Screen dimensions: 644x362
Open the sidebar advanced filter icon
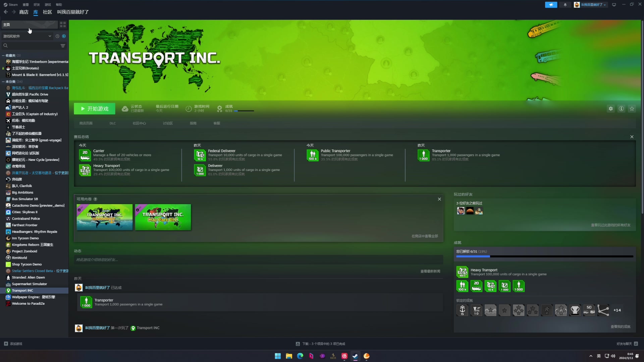click(x=63, y=46)
